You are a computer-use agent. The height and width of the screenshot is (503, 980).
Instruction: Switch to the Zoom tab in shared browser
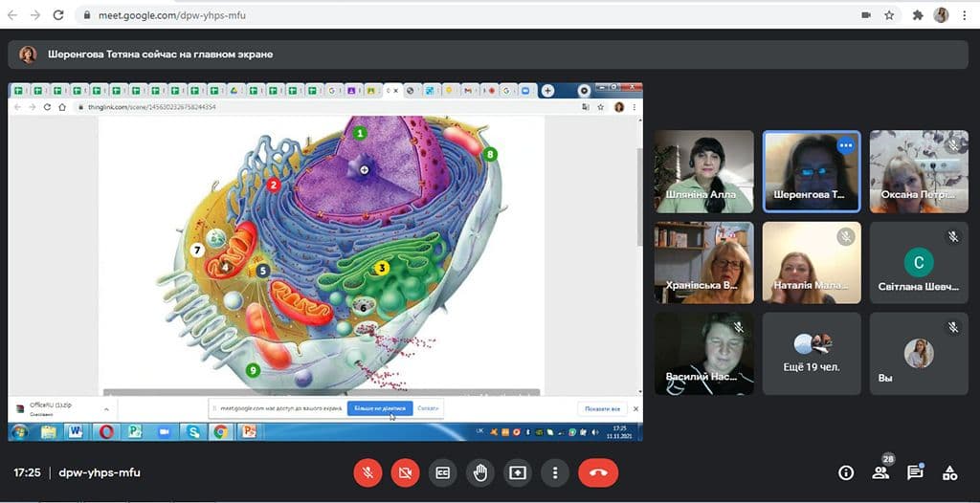pos(525,91)
